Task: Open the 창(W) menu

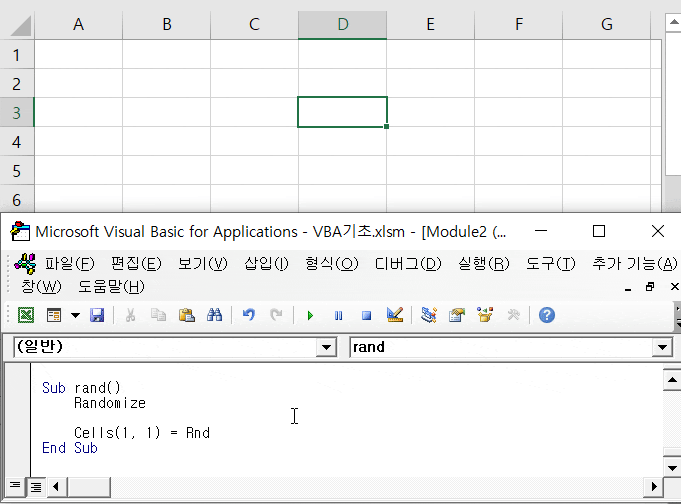Action: tap(41, 286)
